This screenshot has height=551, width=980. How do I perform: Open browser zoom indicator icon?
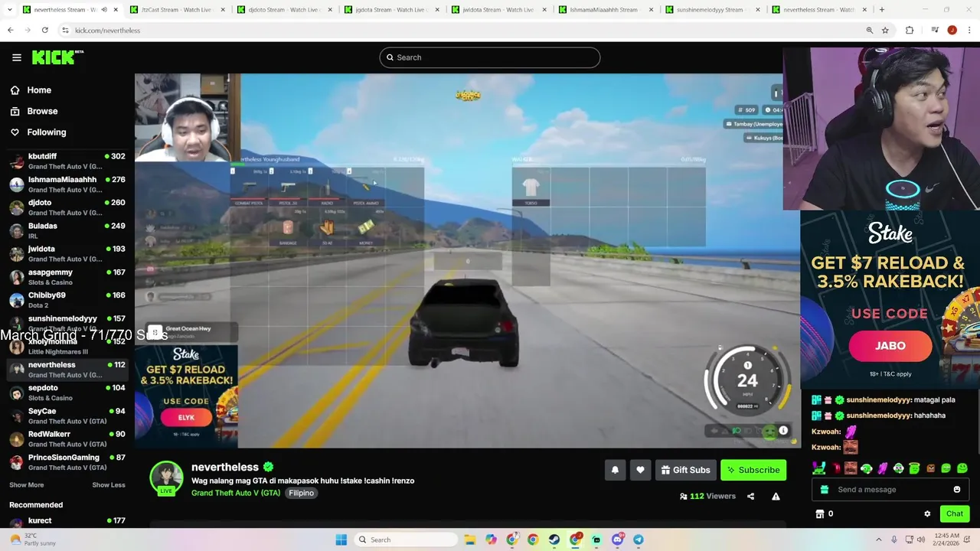[x=870, y=30]
